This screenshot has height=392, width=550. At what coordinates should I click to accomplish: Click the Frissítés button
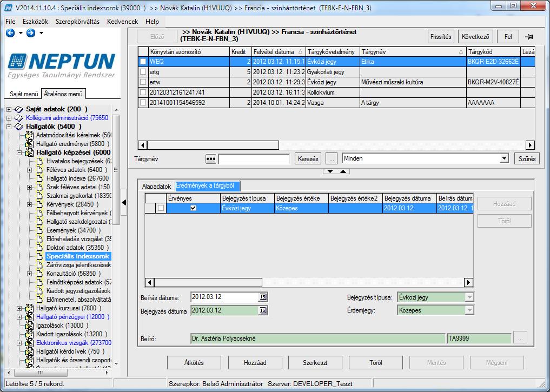[x=441, y=37]
